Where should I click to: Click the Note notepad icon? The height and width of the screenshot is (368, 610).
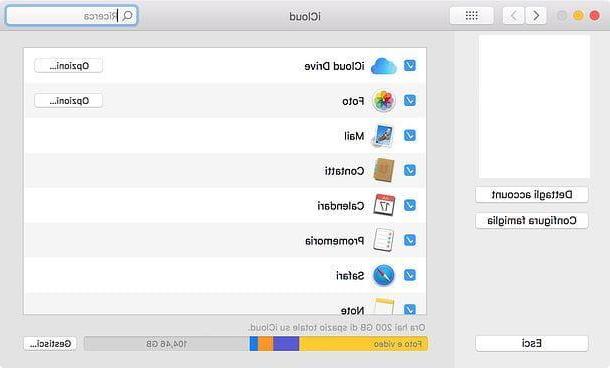click(x=384, y=307)
